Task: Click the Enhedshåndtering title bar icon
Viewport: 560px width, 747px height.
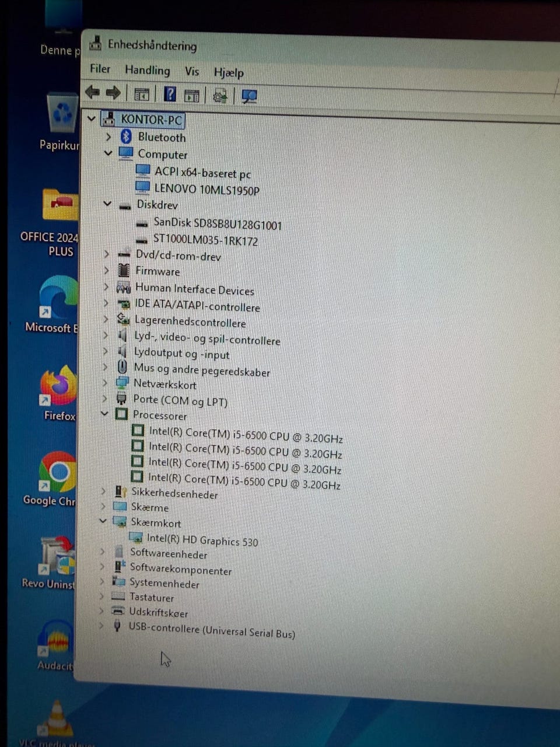Action: [x=95, y=44]
